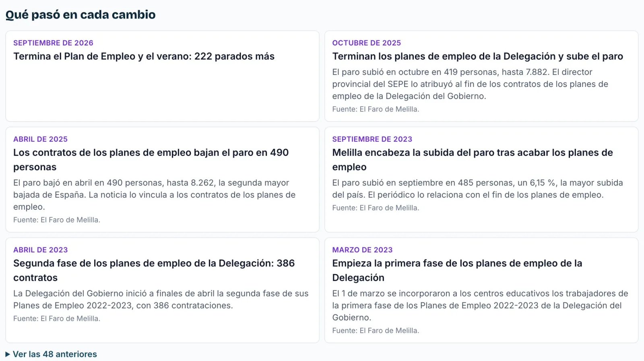Click title "Segunda fase de los planes de empleo"
This screenshot has width=644, height=361.
[154, 270]
